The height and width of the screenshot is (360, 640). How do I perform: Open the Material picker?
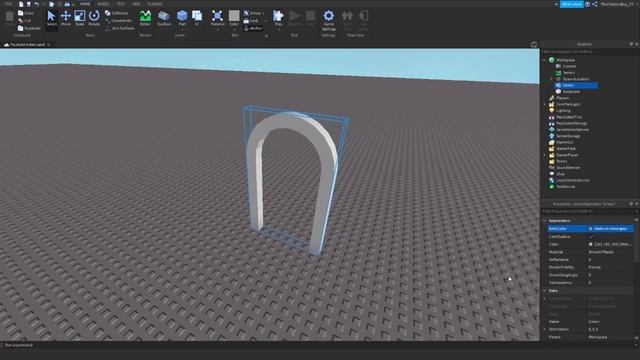(218, 19)
